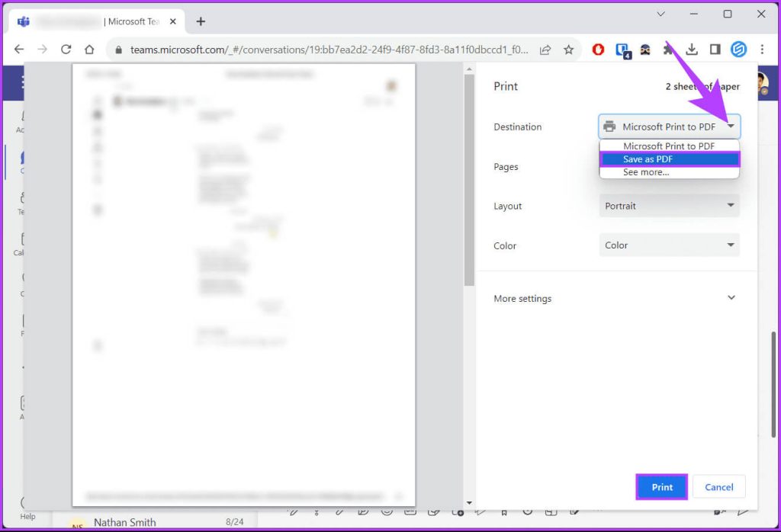
Task: Click the Print button
Action: 662,487
